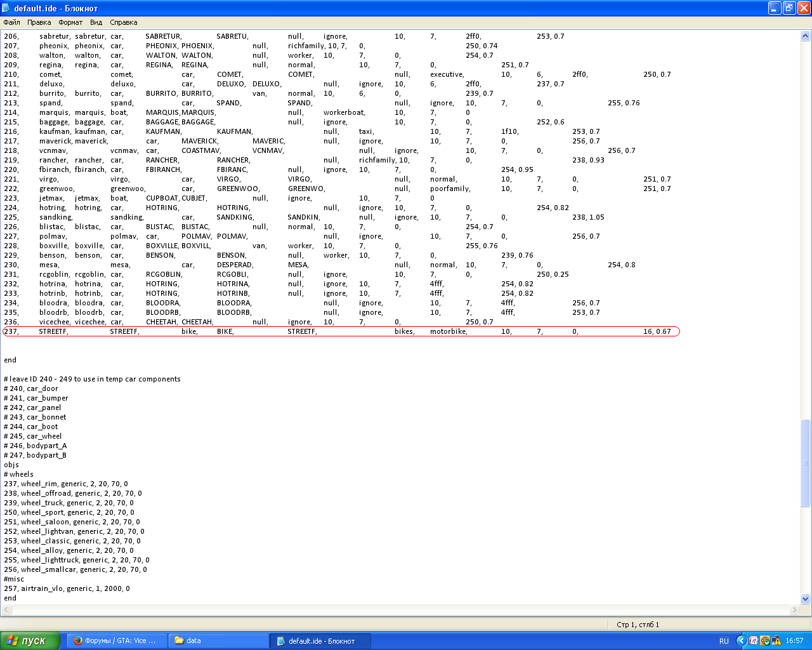812x650 pixels.
Task: Click the value "1f10," in line 216
Action: tap(510, 131)
